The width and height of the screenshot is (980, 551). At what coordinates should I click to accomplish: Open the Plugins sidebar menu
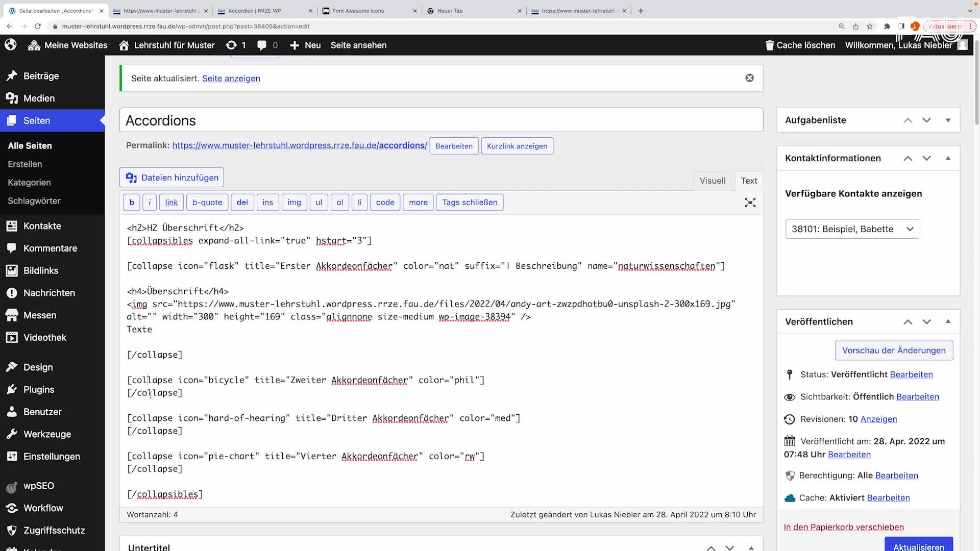point(39,389)
